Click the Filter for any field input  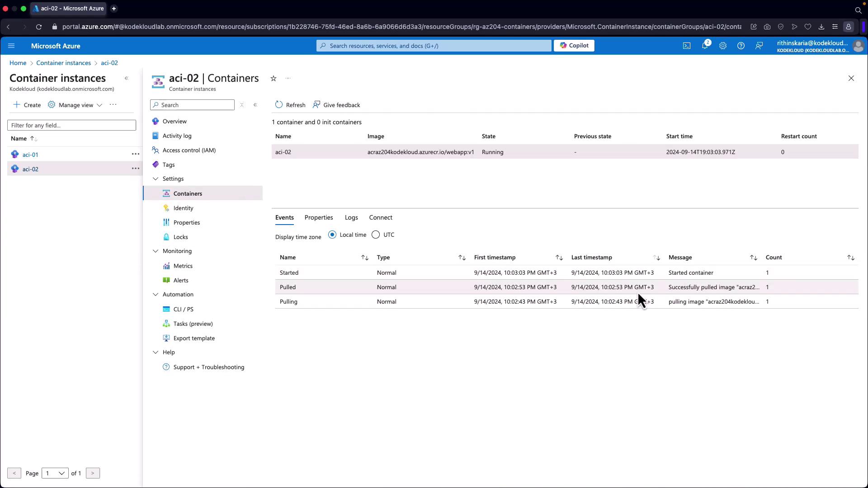pos(71,125)
